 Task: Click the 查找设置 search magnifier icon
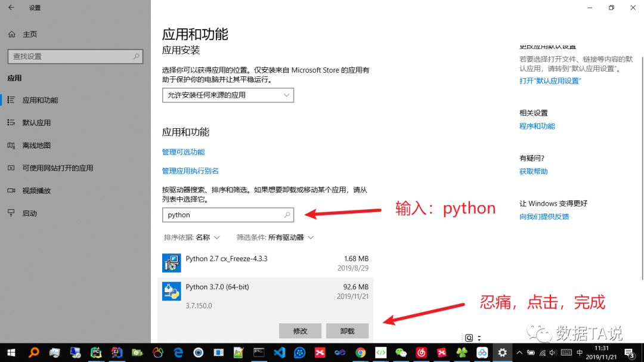pyautogui.click(x=136, y=56)
